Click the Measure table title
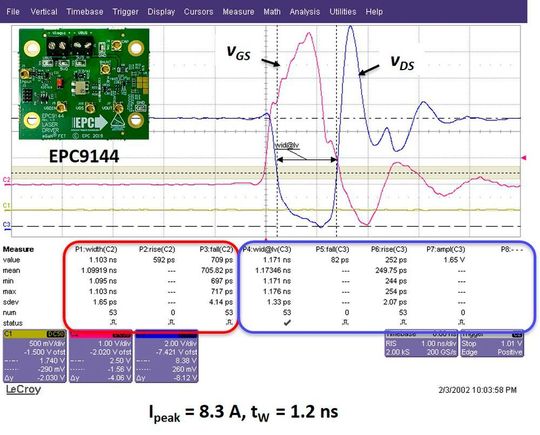 (x=18, y=249)
